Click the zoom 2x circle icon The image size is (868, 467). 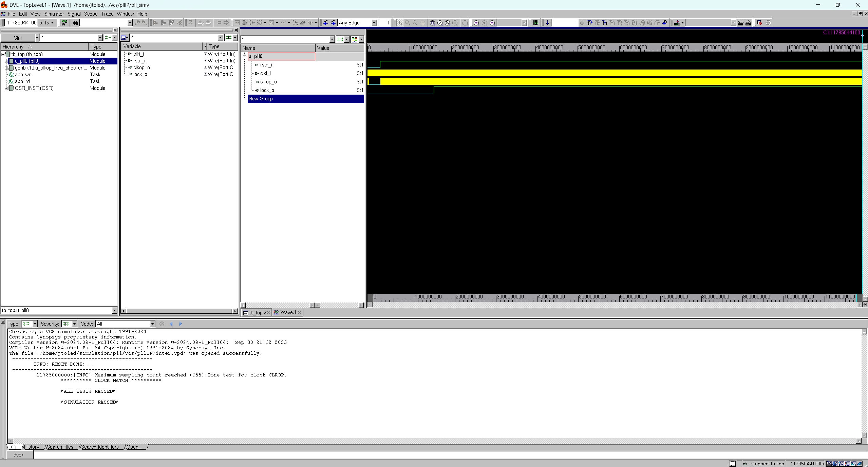click(x=440, y=23)
